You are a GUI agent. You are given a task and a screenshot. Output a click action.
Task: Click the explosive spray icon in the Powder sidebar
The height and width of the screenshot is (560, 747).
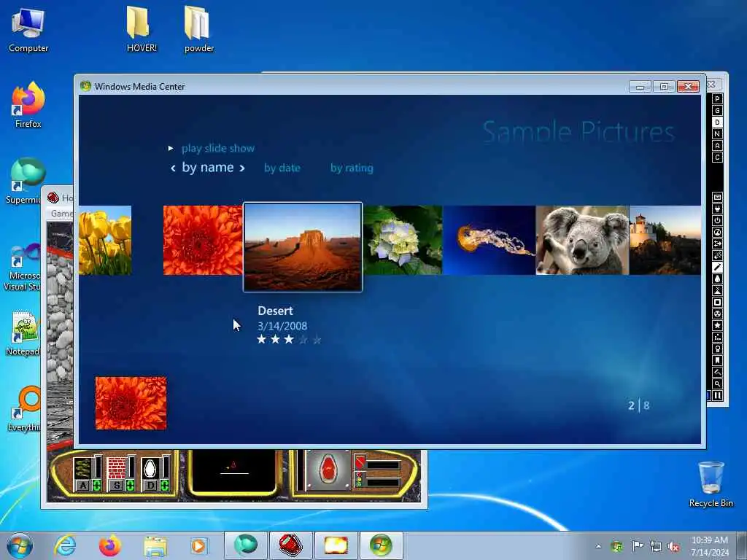717,255
